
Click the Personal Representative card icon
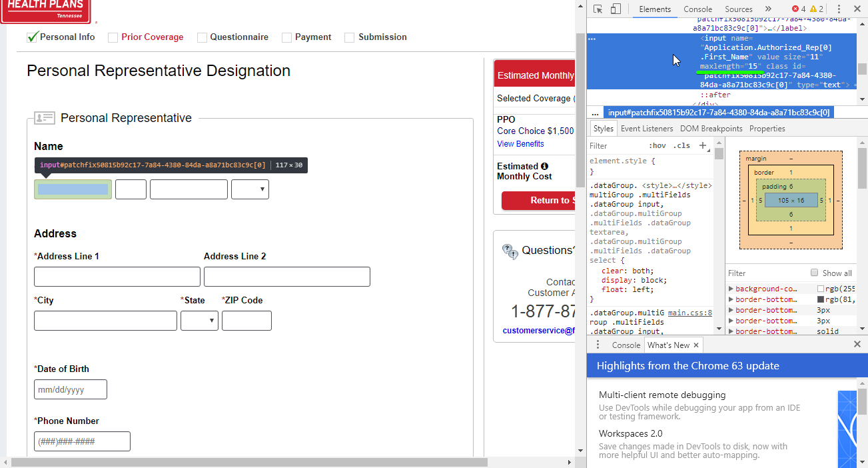[x=44, y=118]
